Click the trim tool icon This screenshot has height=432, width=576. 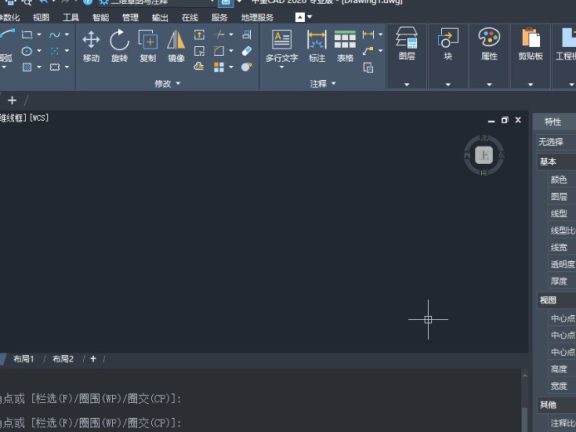220,35
